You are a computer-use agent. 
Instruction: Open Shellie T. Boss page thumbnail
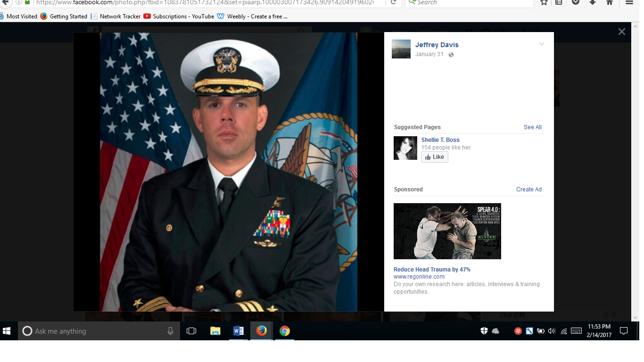pyautogui.click(x=405, y=148)
